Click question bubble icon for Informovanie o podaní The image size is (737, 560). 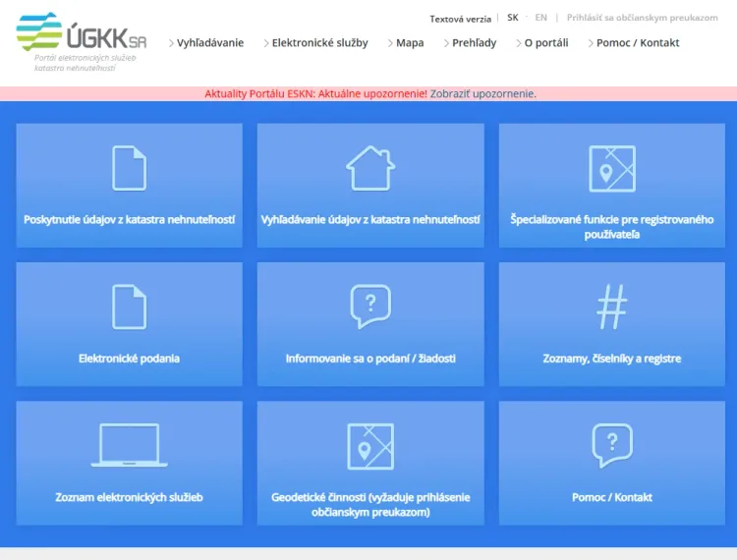click(x=370, y=307)
